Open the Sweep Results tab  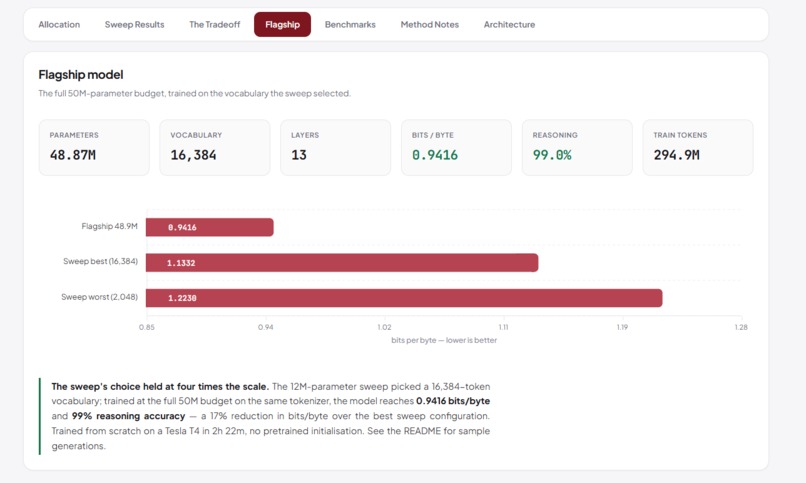point(135,25)
